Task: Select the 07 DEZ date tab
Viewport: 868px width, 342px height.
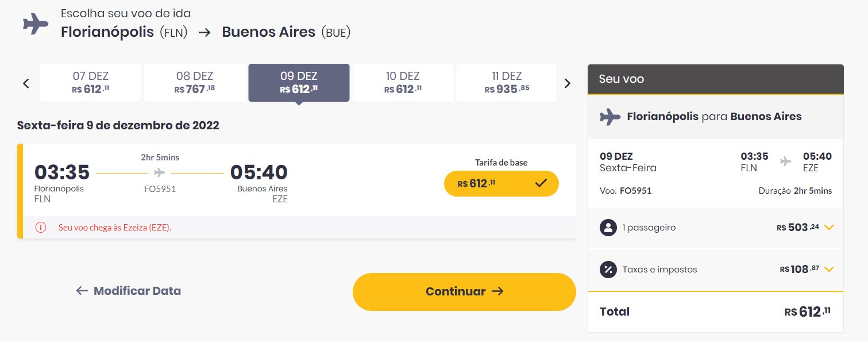Action: tap(90, 83)
